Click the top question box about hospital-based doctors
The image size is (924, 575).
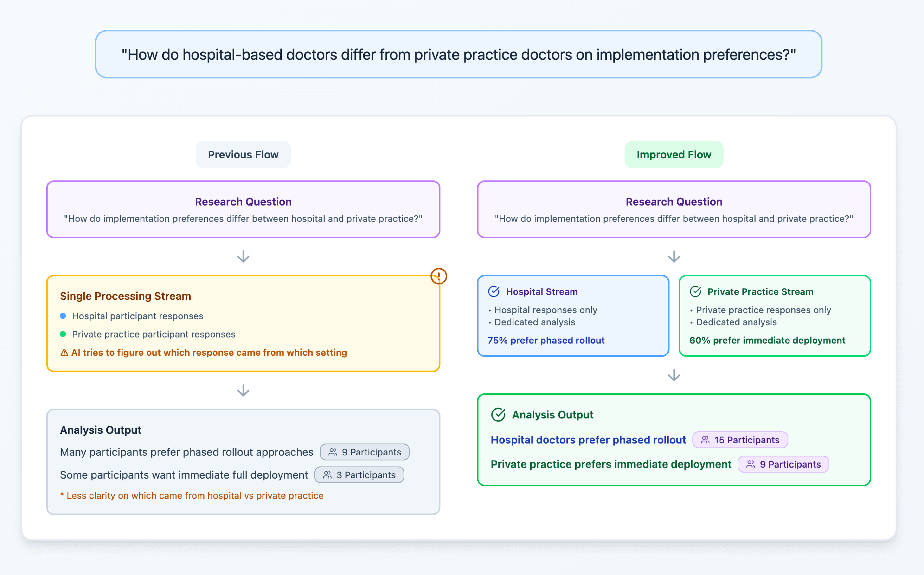click(458, 54)
